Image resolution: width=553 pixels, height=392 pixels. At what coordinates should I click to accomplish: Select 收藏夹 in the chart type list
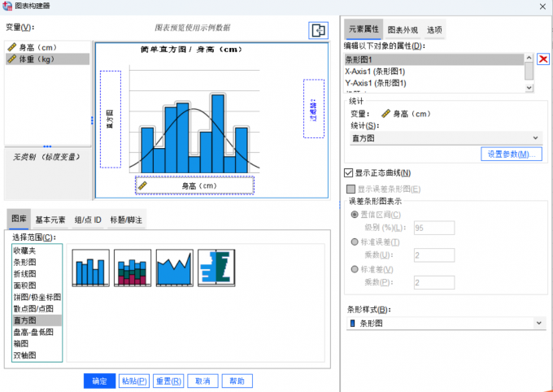[37, 250]
